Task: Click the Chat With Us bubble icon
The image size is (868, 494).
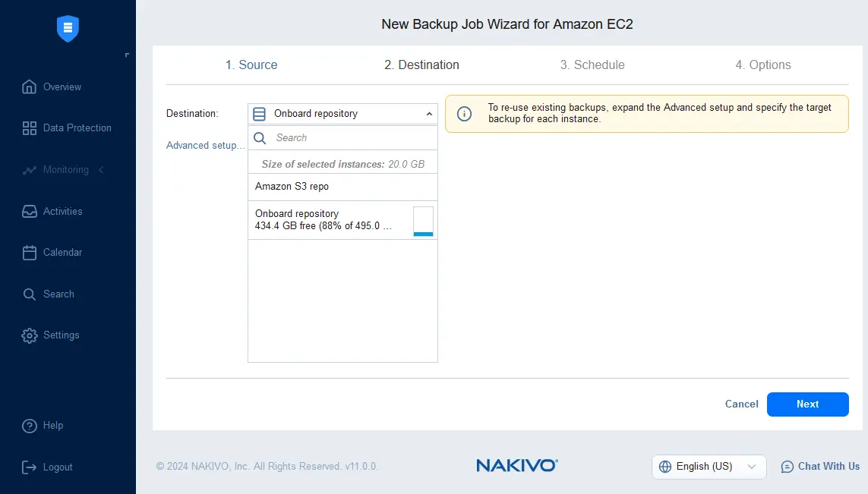Action: [x=787, y=467]
